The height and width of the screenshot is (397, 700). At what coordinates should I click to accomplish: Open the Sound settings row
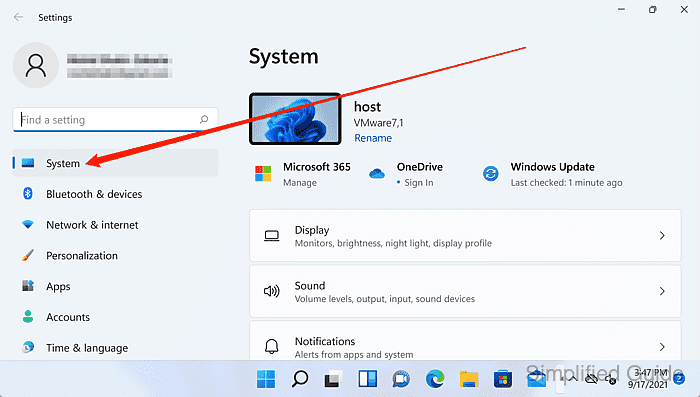[465, 291]
